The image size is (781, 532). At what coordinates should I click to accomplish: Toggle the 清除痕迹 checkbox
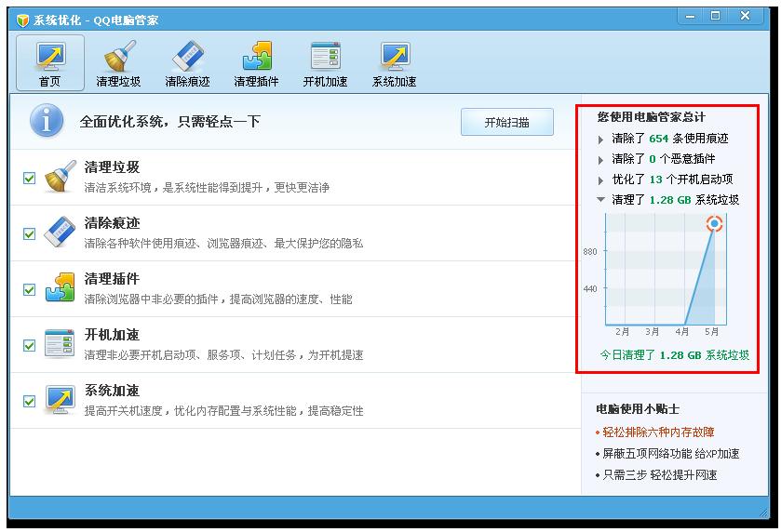[30, 233]
